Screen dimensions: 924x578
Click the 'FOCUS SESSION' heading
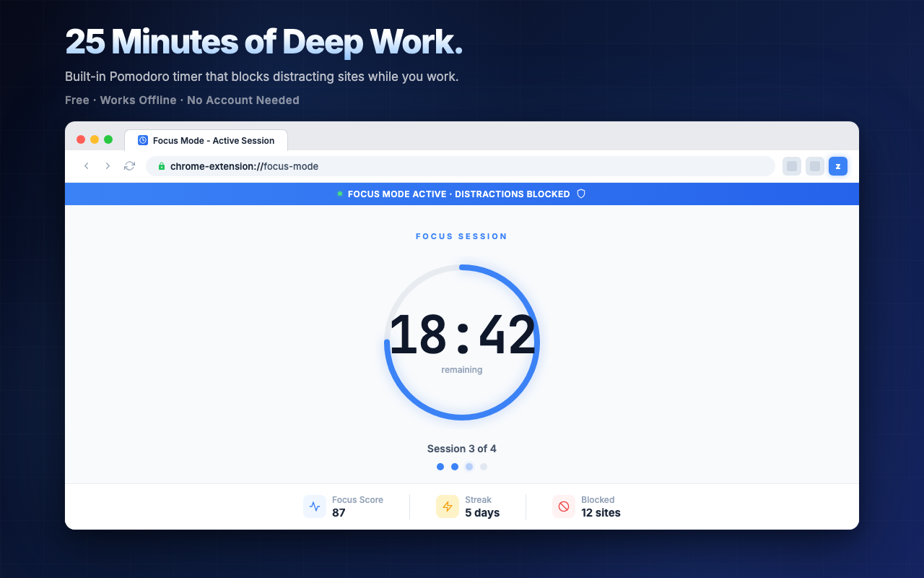point(462,236)
